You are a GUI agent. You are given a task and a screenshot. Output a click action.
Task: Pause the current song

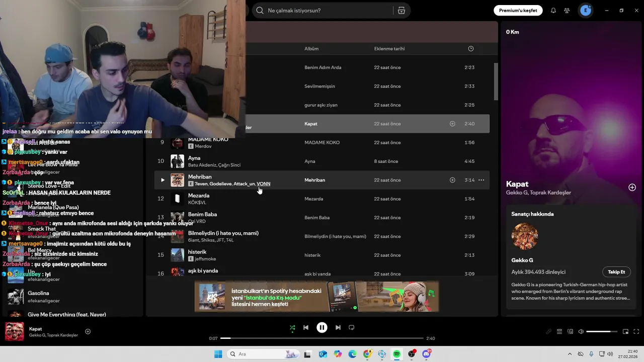322,327
